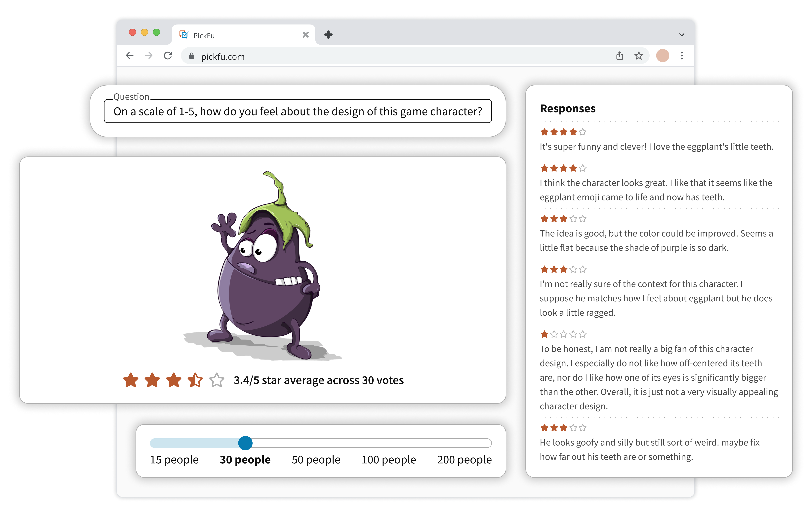Open a new tab with plus icon
This screenshot has height=516, width=812.
pos(328,35)
